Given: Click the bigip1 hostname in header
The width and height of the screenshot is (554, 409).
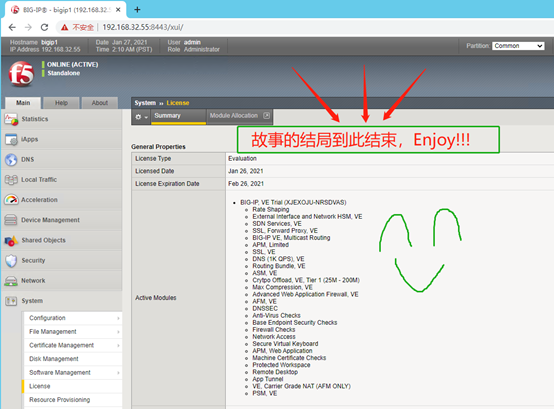Looking at the screenshot, I should tap(49, 42).
